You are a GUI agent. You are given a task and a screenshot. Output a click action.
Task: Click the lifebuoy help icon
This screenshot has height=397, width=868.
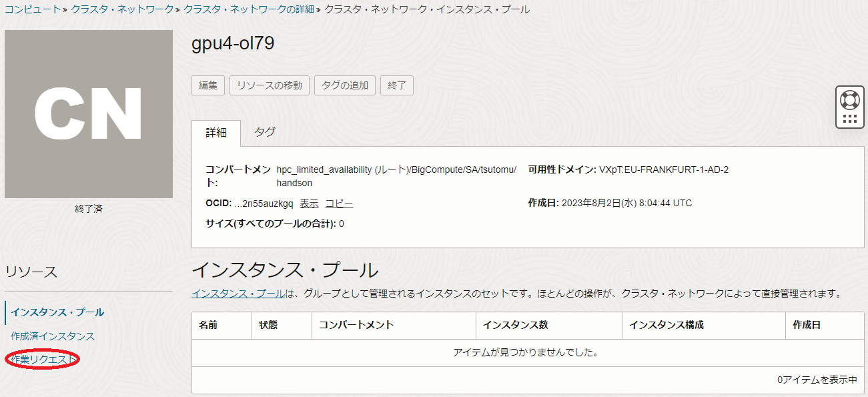(849, 100)
